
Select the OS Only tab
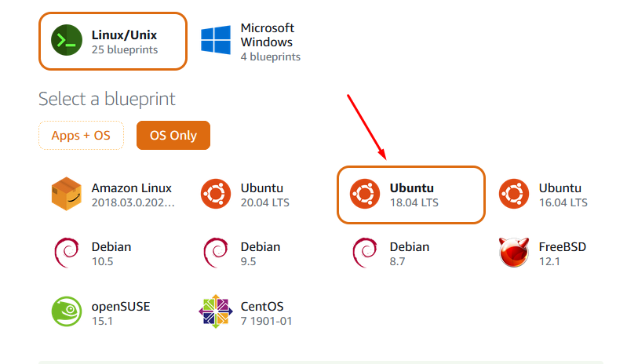click(x=173, y=136)
